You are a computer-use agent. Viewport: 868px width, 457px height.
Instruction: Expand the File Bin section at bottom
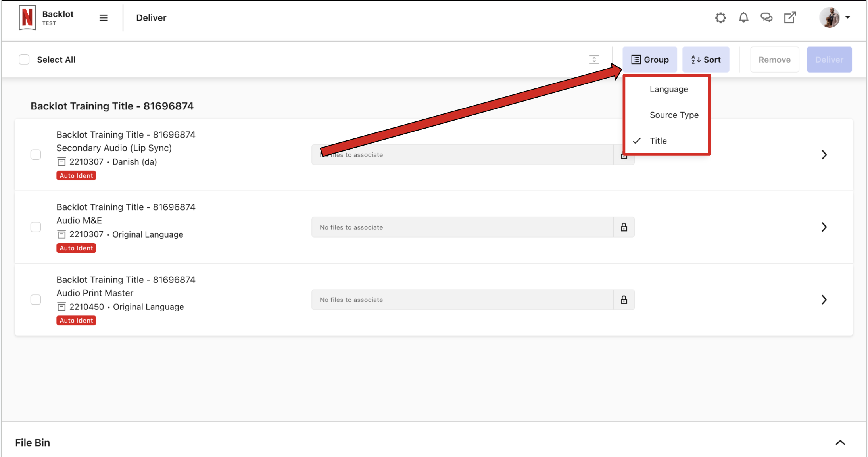click(x=840, y=442)
